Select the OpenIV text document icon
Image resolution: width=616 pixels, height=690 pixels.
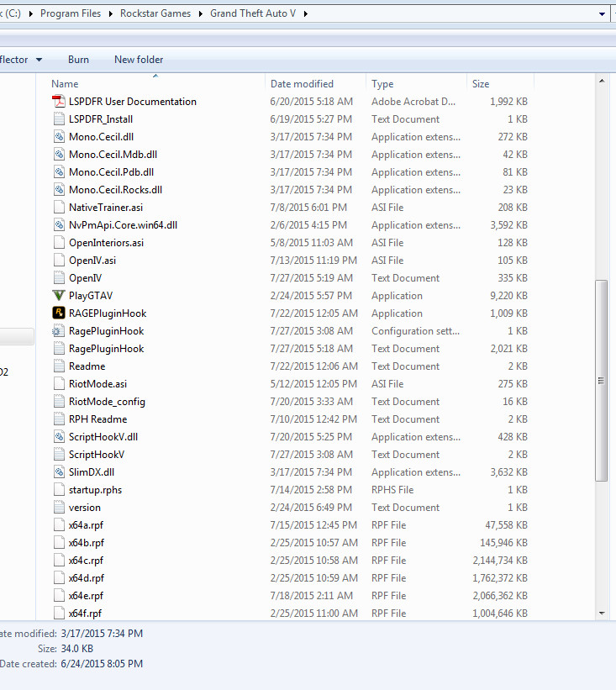click(59, 278)
